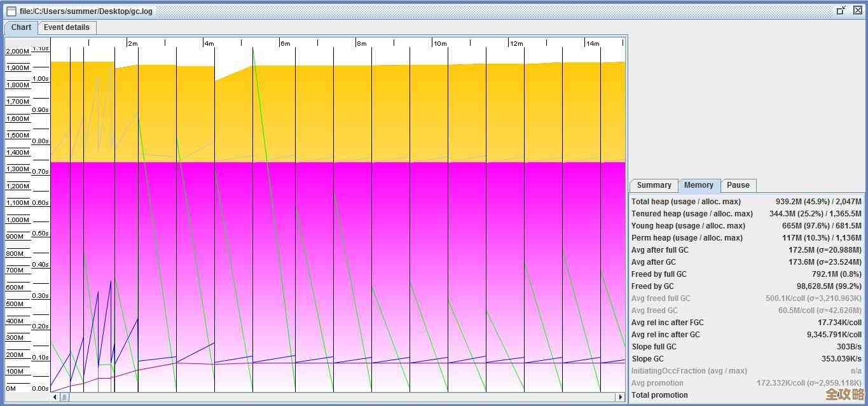
Task: Select the Memory data tab
Action: (x=698, y=185)
